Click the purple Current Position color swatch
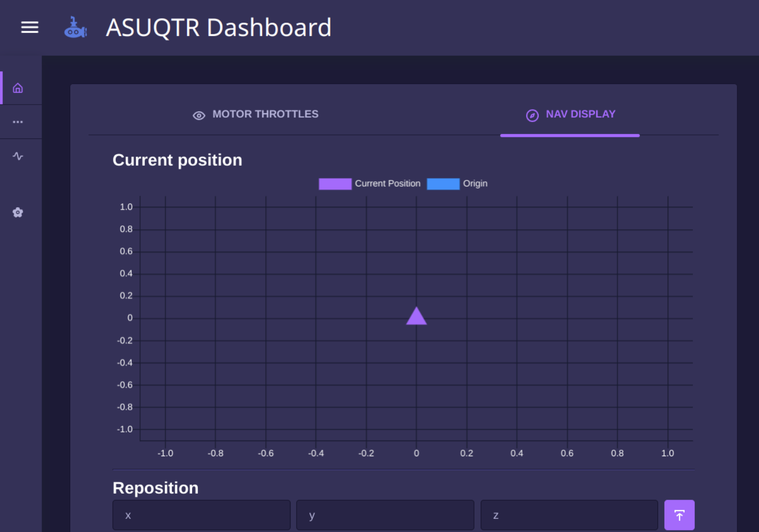The width and height of the screenshot is (759, 532). coord(335,183)
